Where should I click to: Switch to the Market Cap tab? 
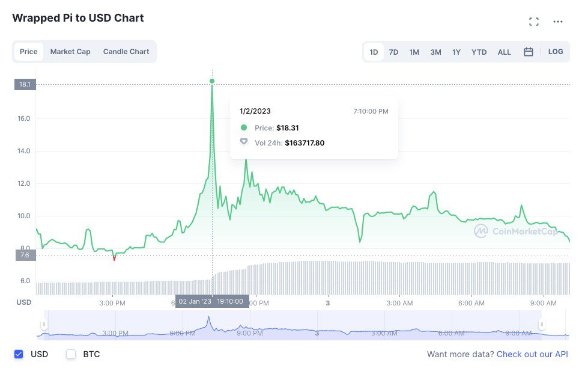pyautogui.click(x=70, y=52)
